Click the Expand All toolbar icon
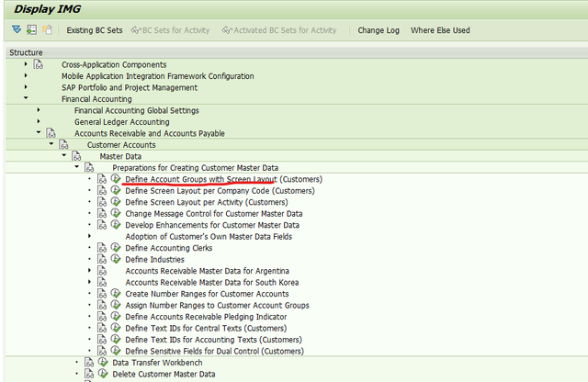This screenshot has height=382, width=588. (x=17, y=29)
